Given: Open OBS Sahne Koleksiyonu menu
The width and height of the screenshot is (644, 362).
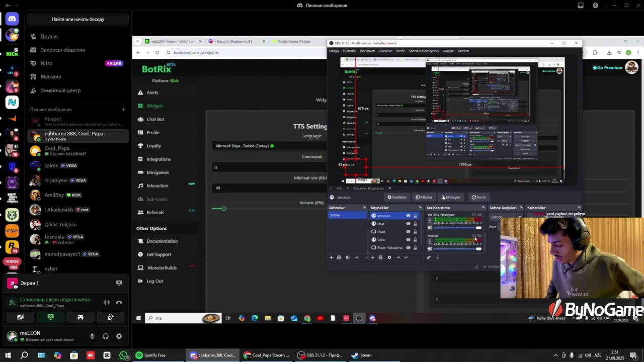Looking at the screenshot, I should click(423, 51).
